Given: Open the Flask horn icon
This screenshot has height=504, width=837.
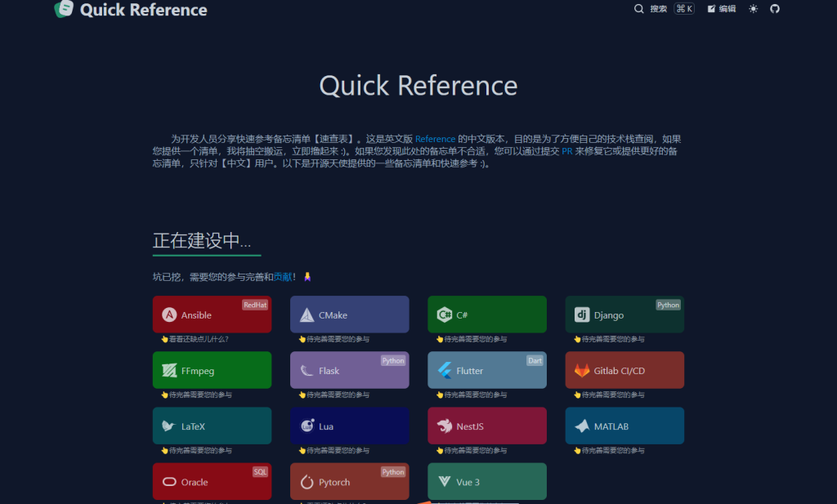Looking at the screenshot, I should click(x=307, y=370).
